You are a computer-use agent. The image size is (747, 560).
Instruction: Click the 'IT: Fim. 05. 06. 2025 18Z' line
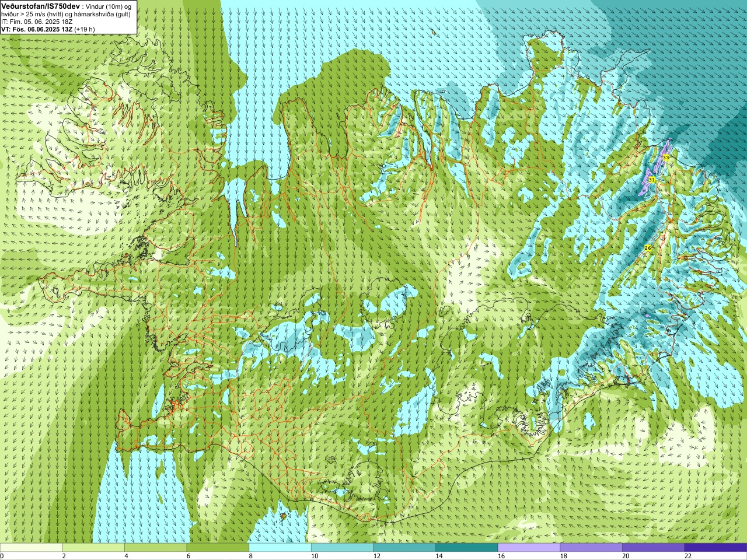point(37,22)
